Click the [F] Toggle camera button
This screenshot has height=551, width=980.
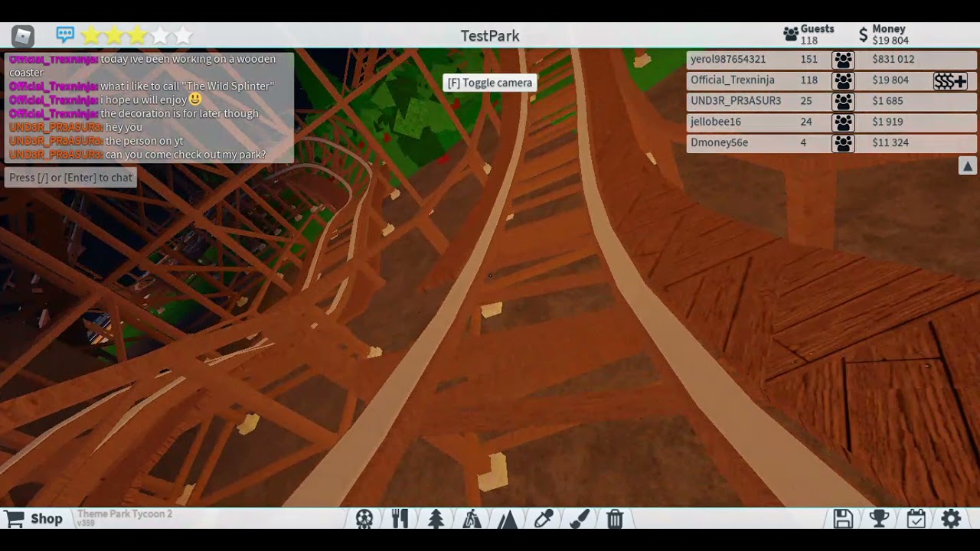489,83
